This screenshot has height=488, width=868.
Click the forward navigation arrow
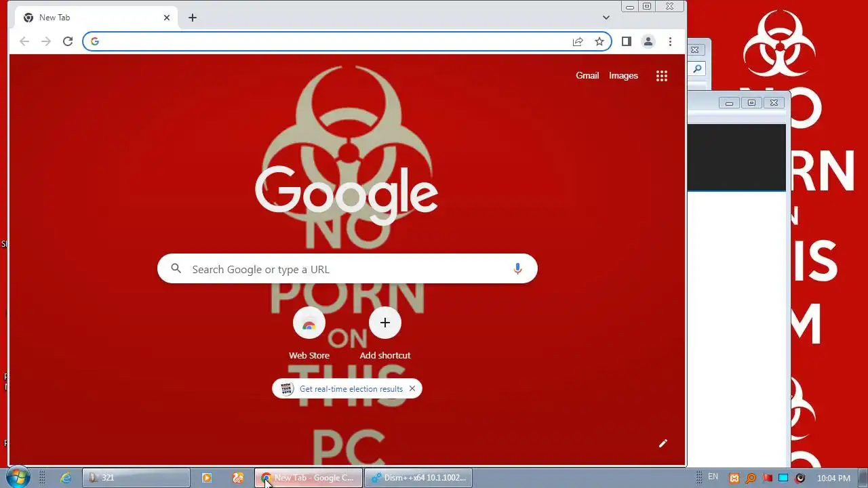[x=45, y=41]
